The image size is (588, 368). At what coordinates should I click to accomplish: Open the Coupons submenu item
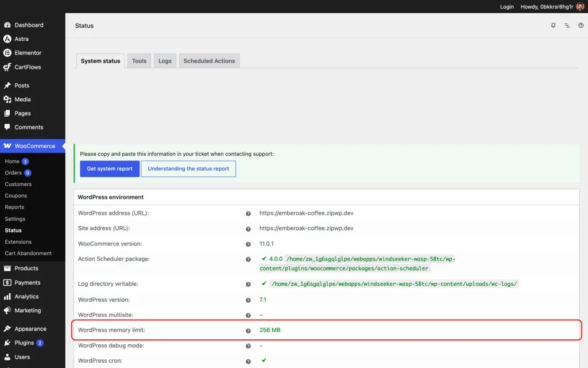16,195
